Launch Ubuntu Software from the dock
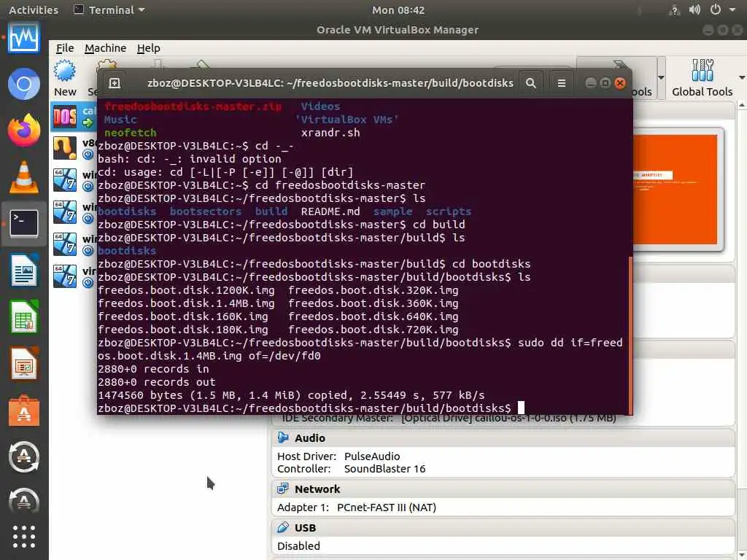The height and width of the screenshot is (560, 747). coord(24,411)
